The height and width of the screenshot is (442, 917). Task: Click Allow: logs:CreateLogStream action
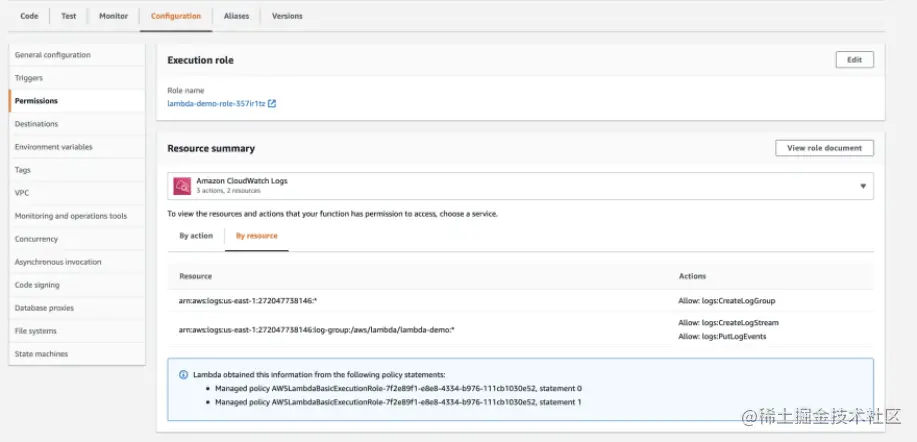click(729, 322)
